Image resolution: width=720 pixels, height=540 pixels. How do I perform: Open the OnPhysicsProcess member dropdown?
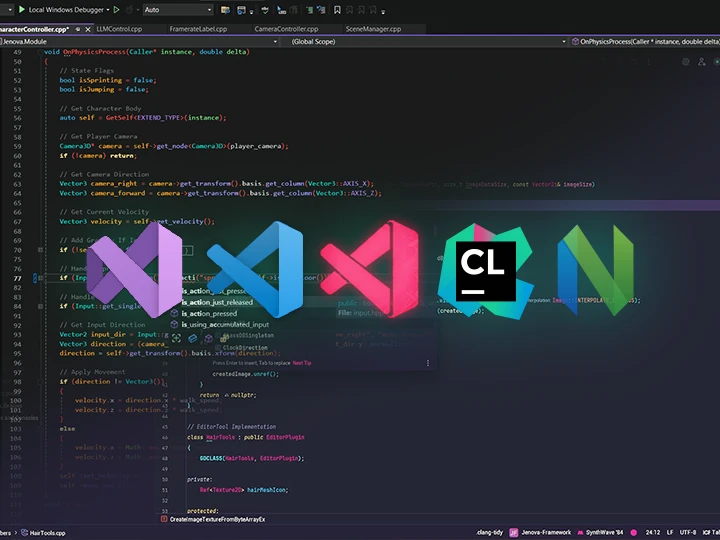(645, 41)
